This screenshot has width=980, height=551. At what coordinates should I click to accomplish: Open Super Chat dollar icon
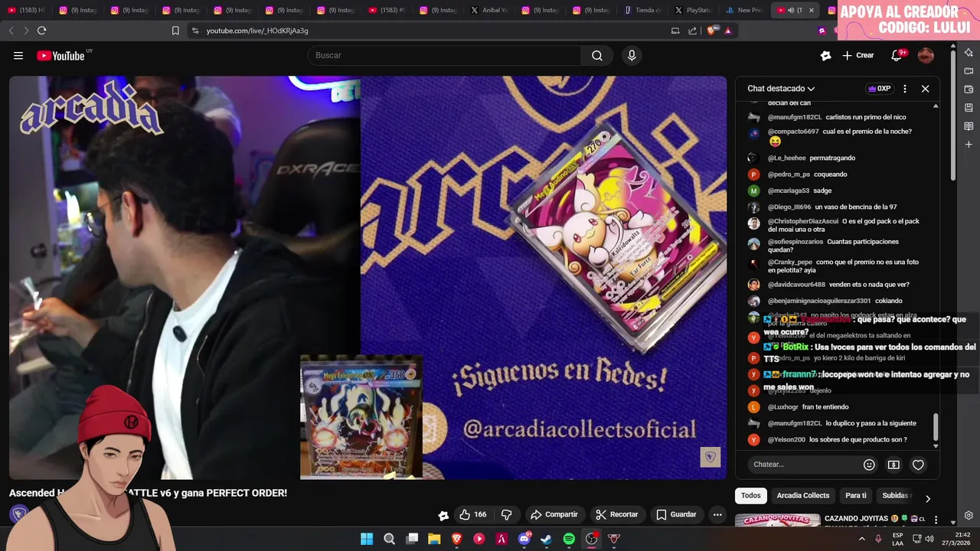click(893, 465)
